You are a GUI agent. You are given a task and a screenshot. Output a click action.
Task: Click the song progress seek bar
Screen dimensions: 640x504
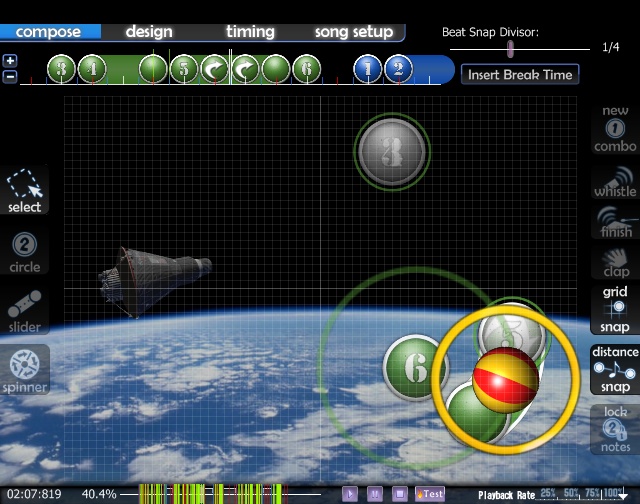220,494
